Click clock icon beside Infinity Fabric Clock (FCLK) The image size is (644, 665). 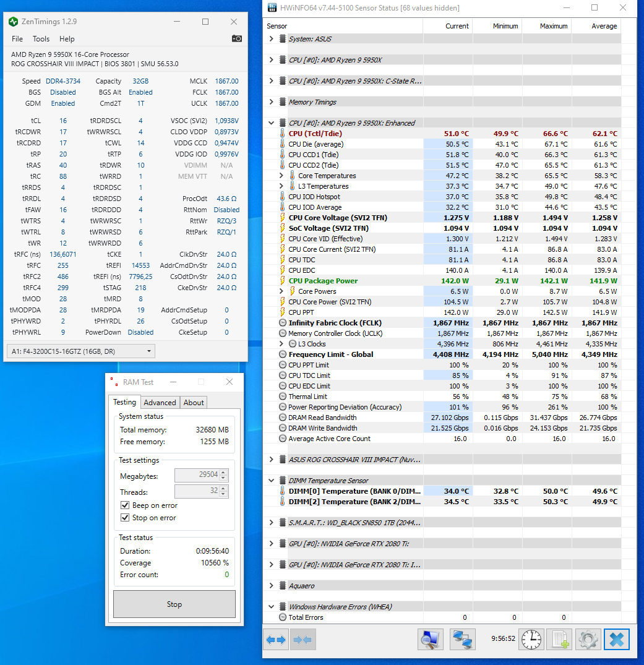(283, 323)
